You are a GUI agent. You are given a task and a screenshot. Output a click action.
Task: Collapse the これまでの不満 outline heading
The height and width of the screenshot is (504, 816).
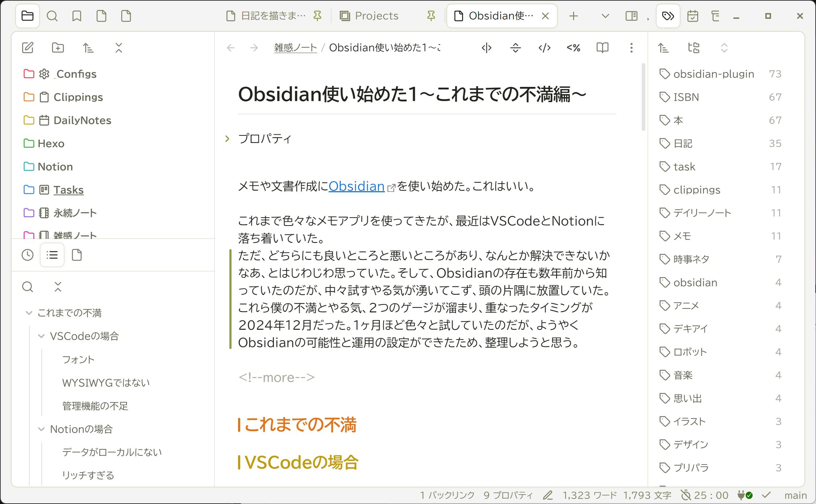click(29, 313)
